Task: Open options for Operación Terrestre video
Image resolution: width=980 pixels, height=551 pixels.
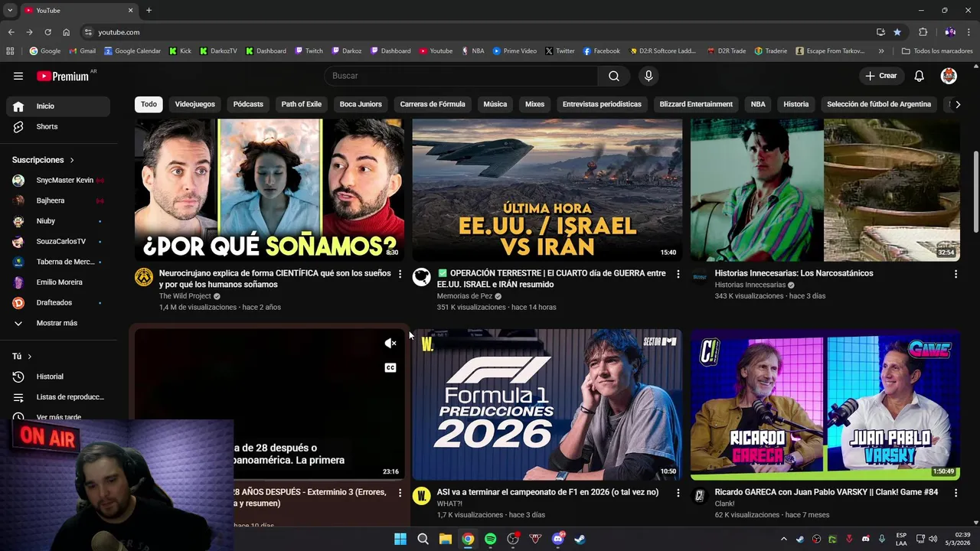Action: (678, 274)
